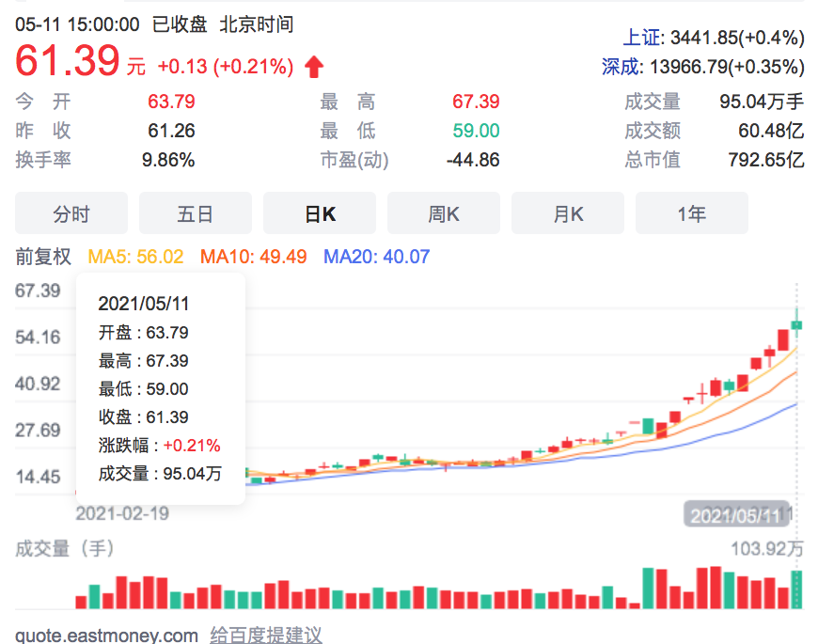Click the last green volume bar

796,589
